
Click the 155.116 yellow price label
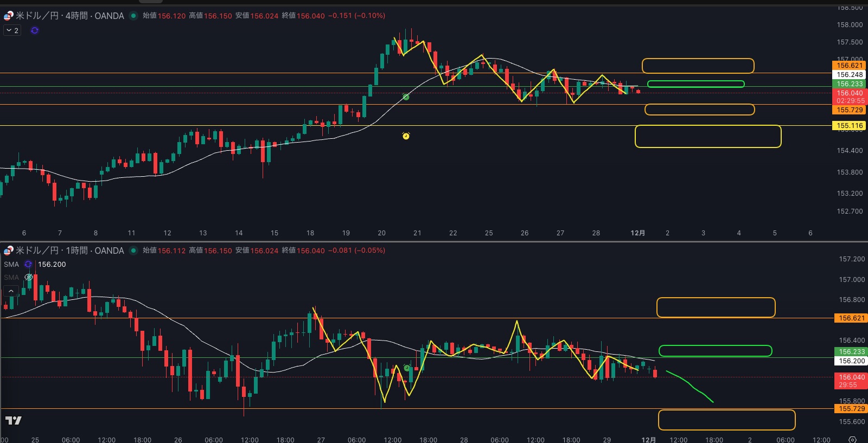click(849, 126)
